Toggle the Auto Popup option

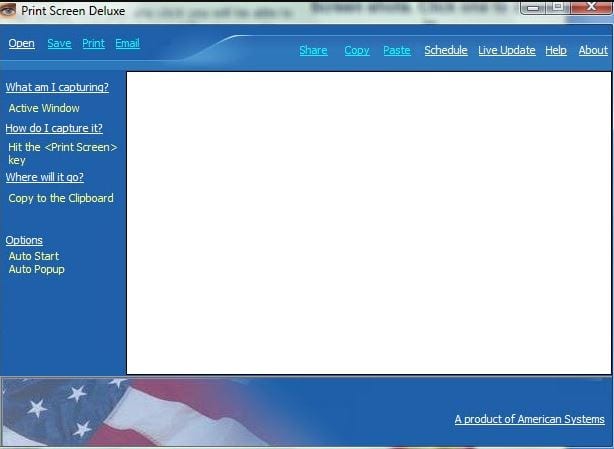tap(36, 269)
